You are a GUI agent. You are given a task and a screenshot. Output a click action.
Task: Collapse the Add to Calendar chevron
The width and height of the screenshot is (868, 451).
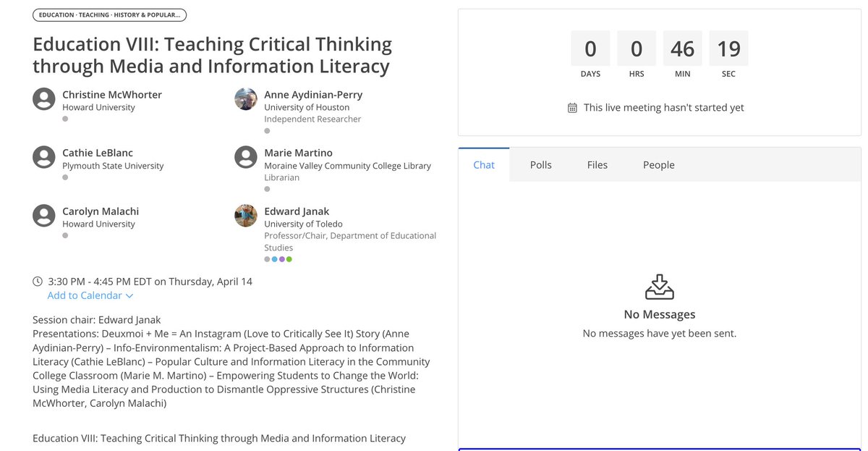click(x=129, y=295)
